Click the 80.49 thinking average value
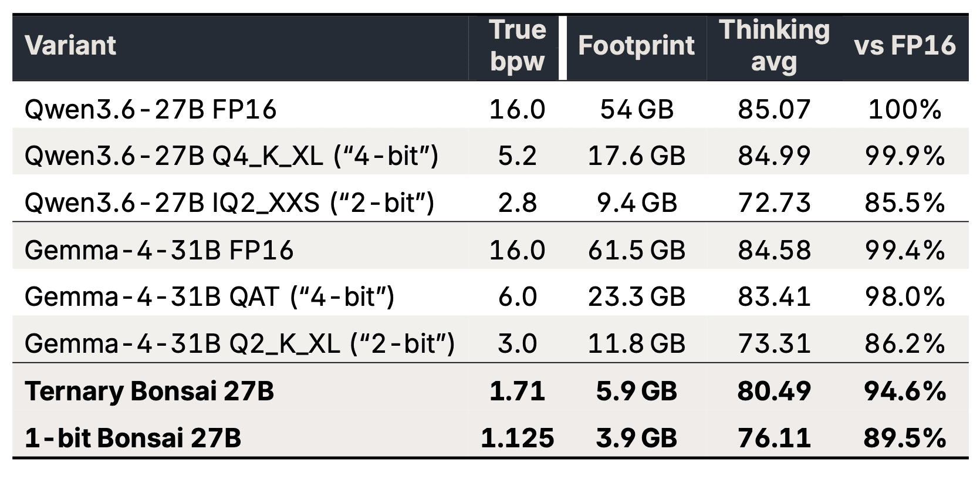The height and width of the screenshot is (479, 980). tap(775, 391)
